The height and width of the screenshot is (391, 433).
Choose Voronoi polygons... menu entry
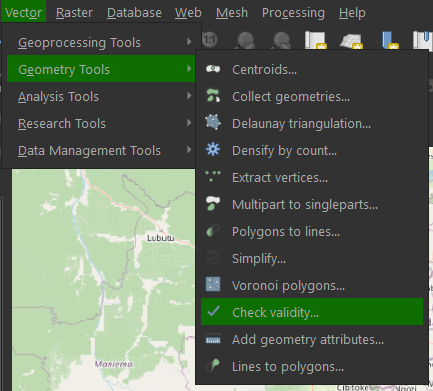pos(312,286)
